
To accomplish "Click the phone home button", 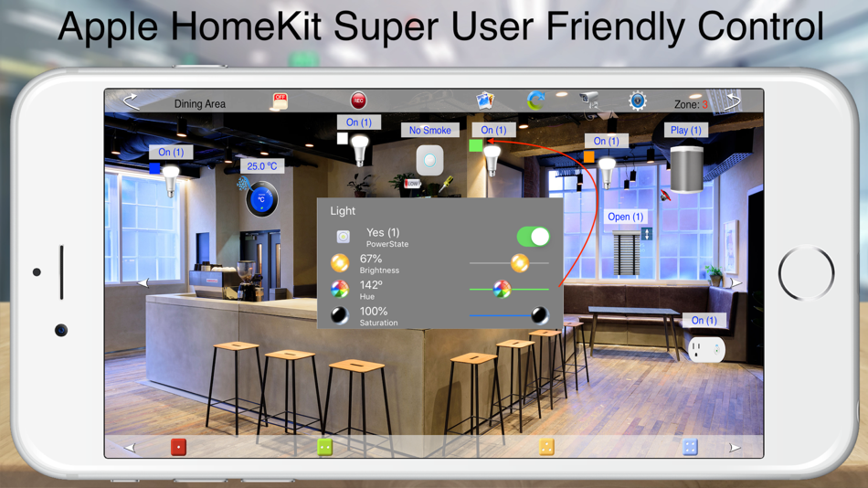I will point(806,273).
